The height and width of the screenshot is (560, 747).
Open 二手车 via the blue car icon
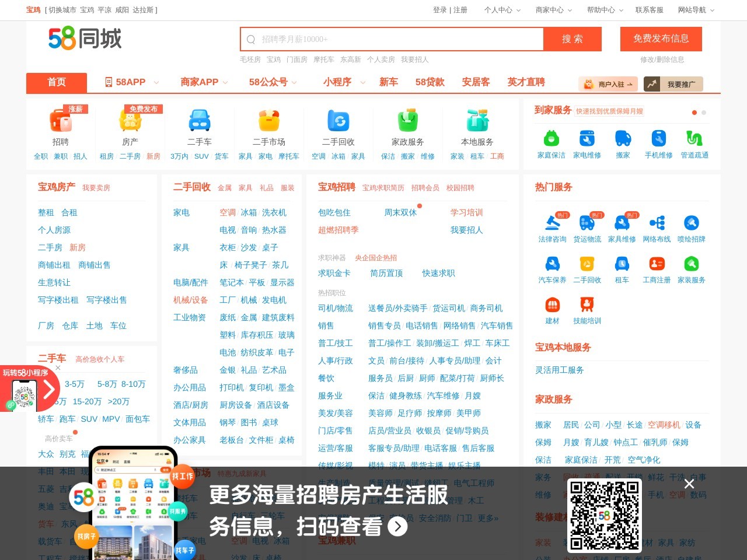click(x=199, y=121)
